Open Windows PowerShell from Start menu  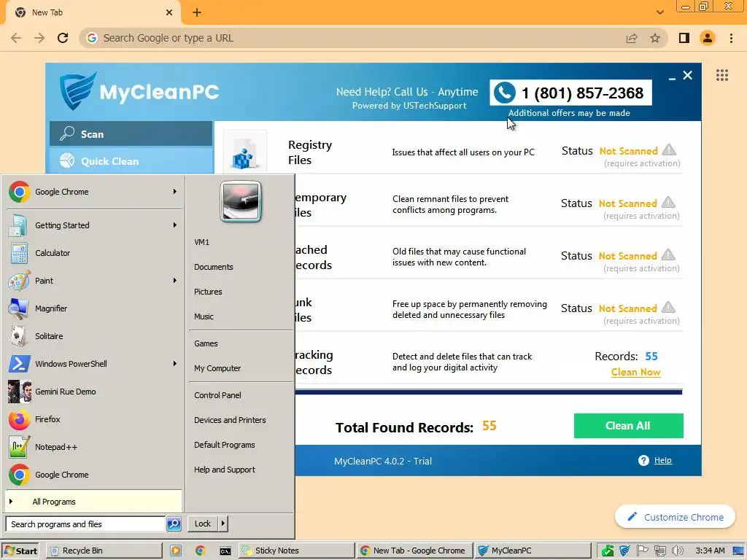(x=93, y=364)
